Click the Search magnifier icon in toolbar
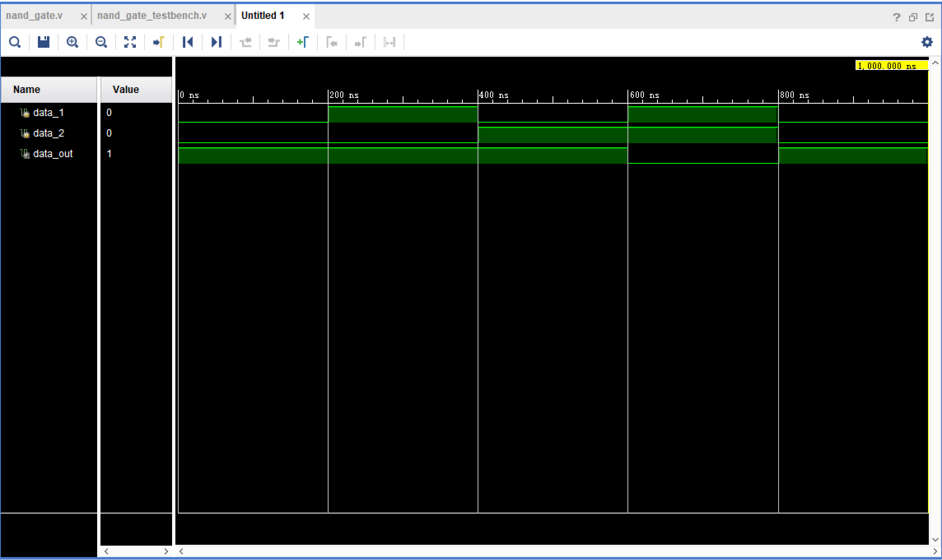This screenshot has width=942, height=560. pos(15,42)
